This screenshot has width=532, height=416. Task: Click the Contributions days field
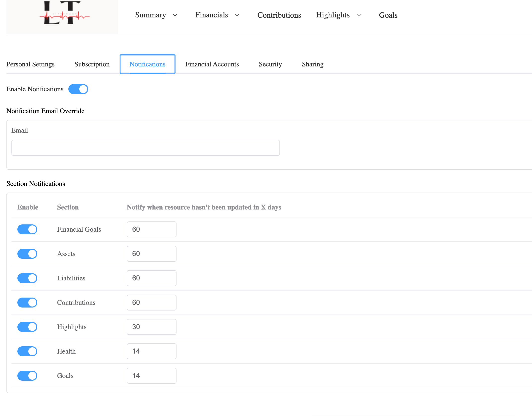(151, 303)
